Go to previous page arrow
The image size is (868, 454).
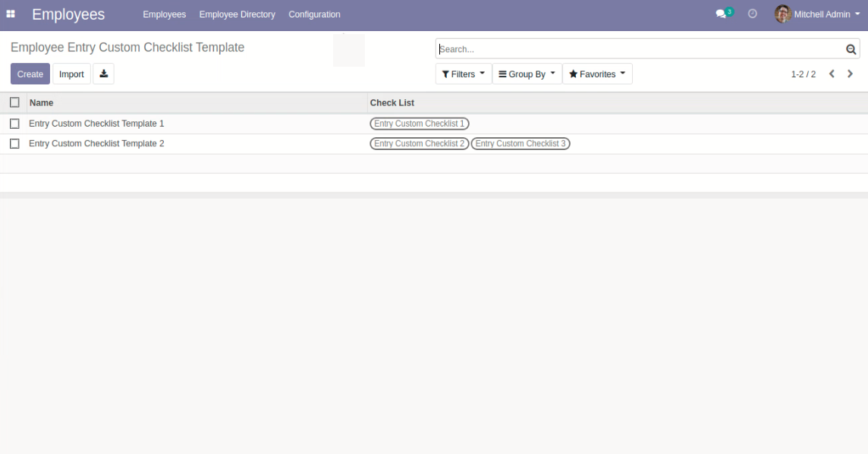click(x=832, y=74)
